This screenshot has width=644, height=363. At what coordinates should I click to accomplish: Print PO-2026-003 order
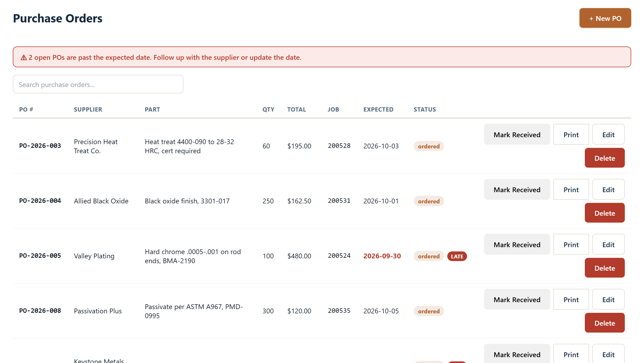pos(571,135)
